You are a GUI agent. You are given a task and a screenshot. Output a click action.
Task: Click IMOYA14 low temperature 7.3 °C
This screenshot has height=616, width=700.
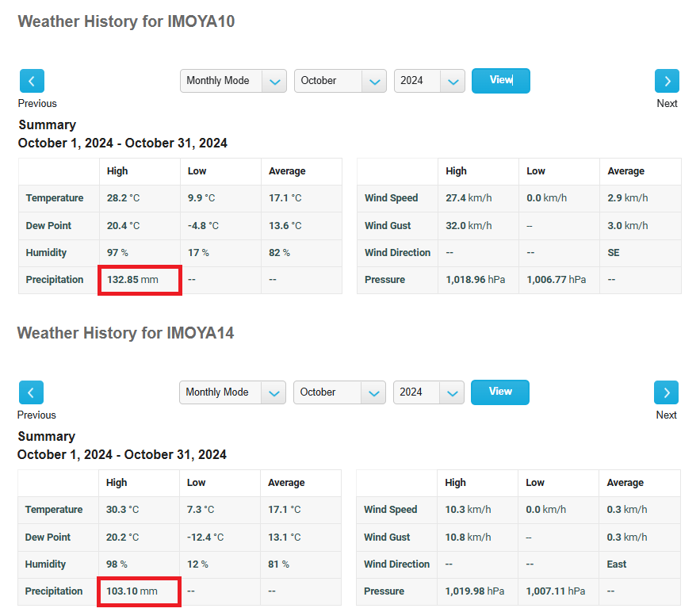click(201, 510)
